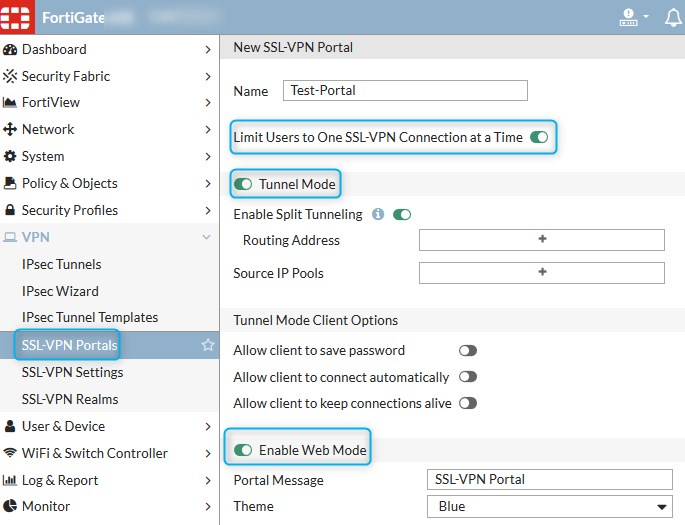Open the Theme dropdown
Viewport: 685px width, 525px height.
[549, 506]
